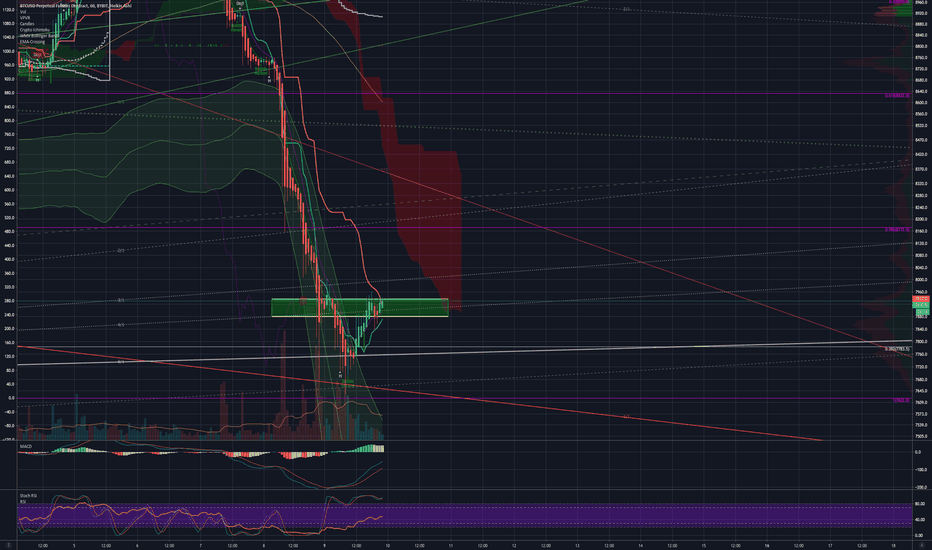This screenshot has height=550, width=932.
Task: Click date 7 on the time axis
Action: pyautogui.click(x=200, y=545)
